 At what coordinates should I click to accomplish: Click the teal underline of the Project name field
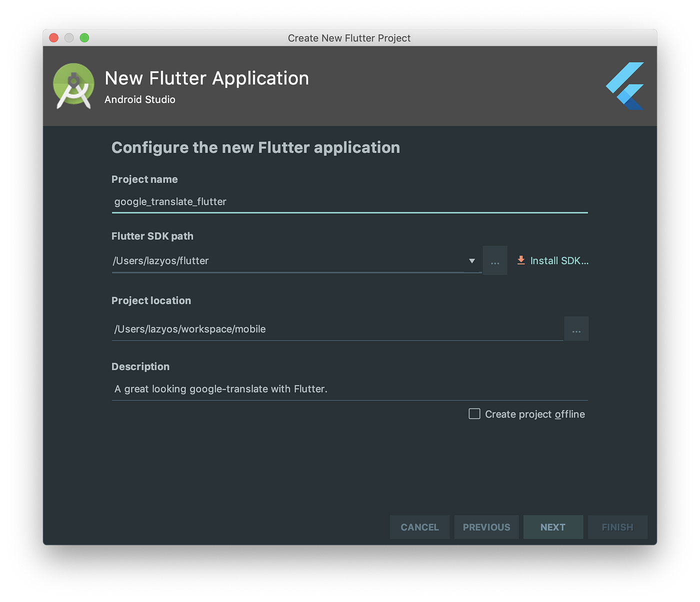[349, 213]
